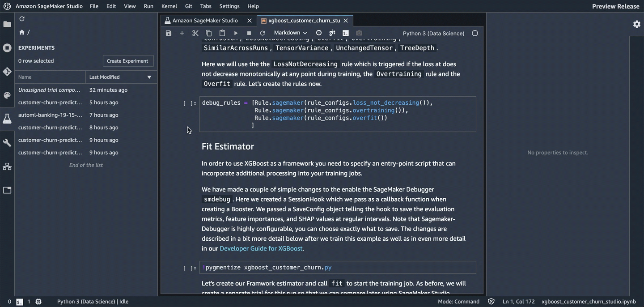Click the xgboost_customer_churn_studio.ipynb status bar filename

click(589, 302)
